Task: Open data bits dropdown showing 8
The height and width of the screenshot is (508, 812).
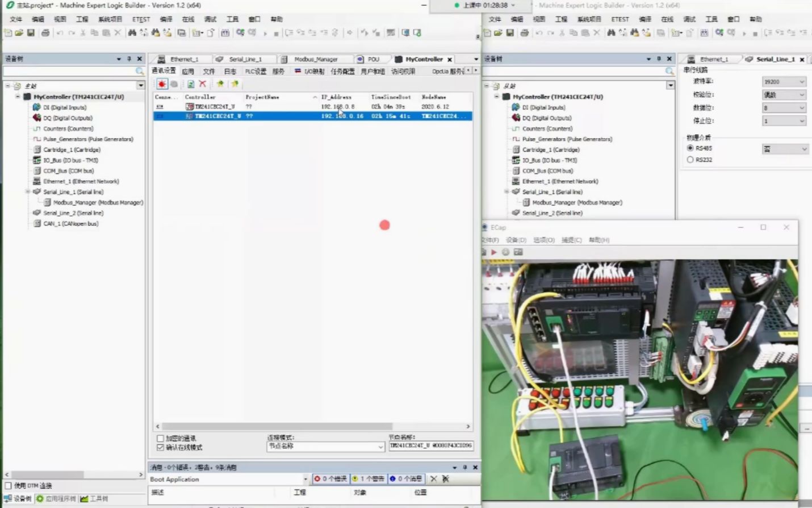Action: point(784,108)
